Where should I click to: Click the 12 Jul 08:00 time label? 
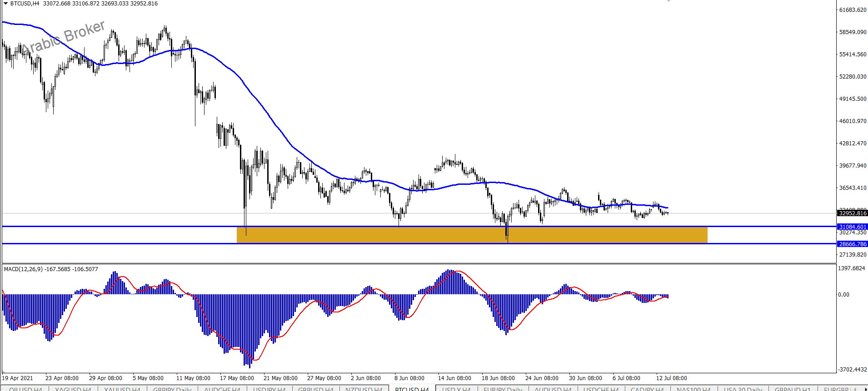click(x=672, y=378)
